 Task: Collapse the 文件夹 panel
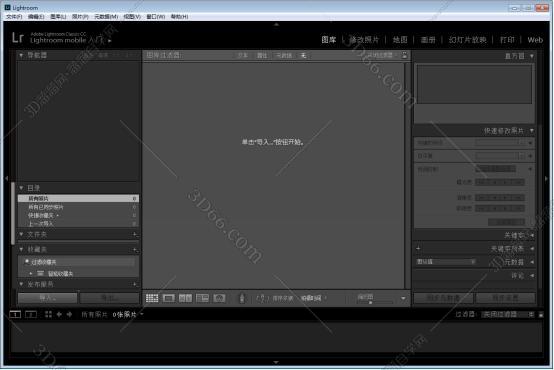(21, 234)
